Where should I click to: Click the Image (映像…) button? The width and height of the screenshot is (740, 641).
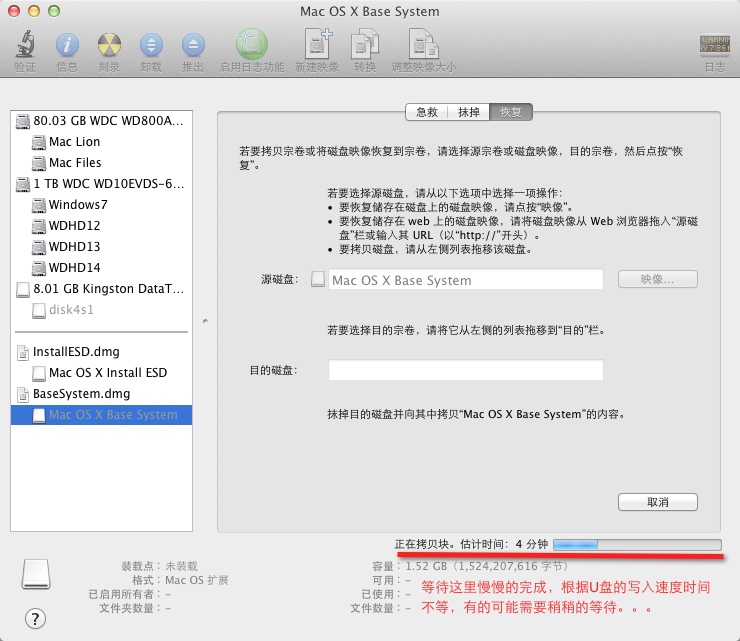(x=657, y=279)
